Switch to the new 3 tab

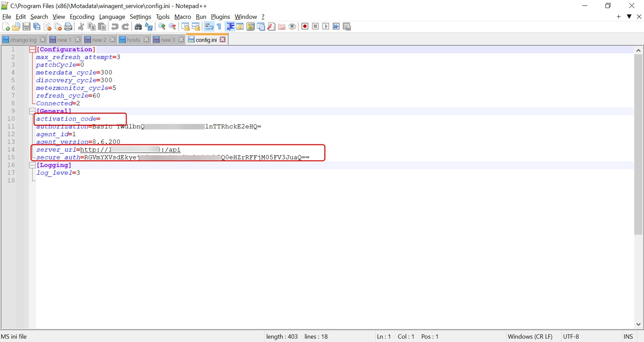click(168, 40)
